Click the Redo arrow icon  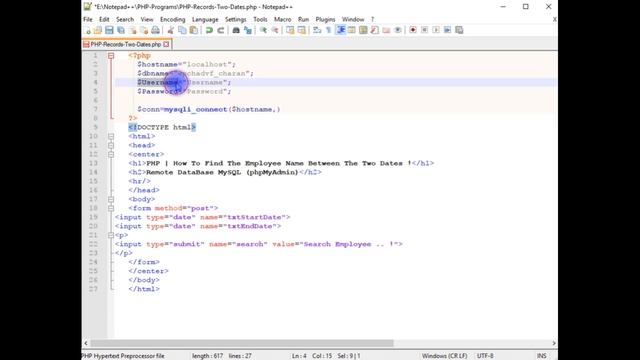coord(220,30)
